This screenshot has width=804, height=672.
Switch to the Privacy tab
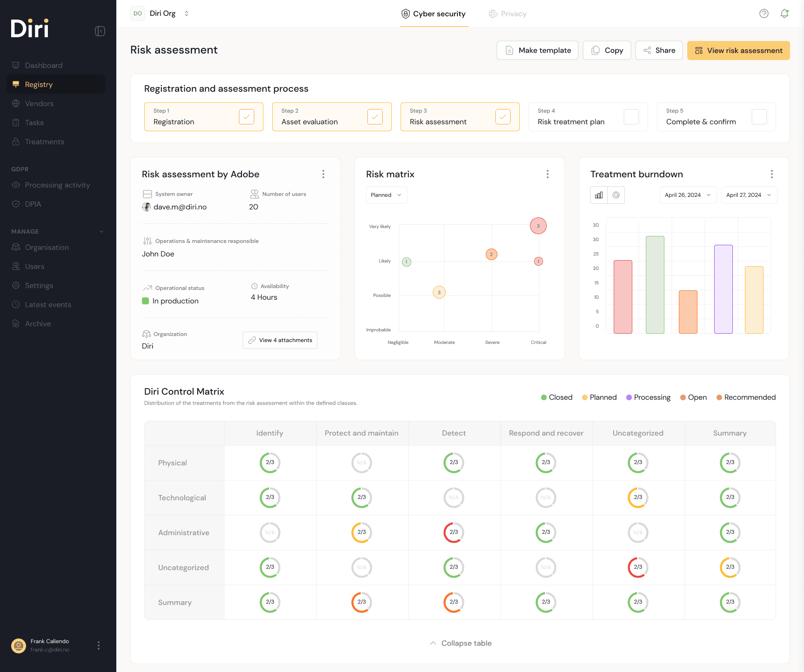pyautogui.click(x=508, y=14)
